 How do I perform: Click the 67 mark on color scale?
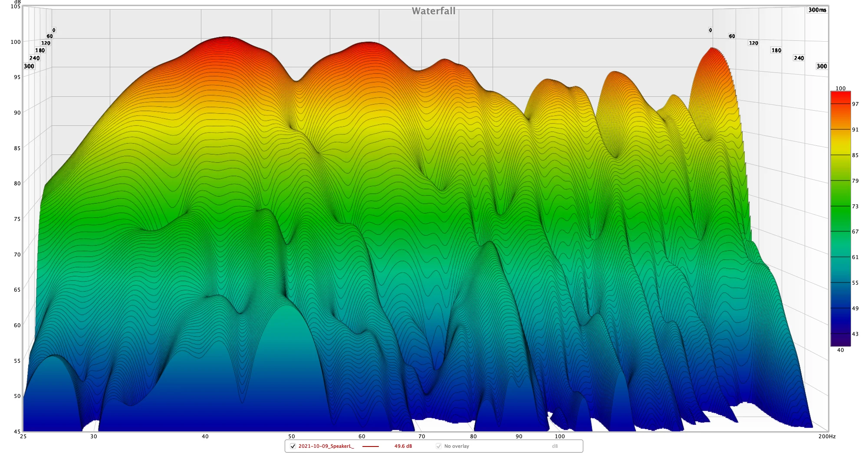[x=855, y=231]
